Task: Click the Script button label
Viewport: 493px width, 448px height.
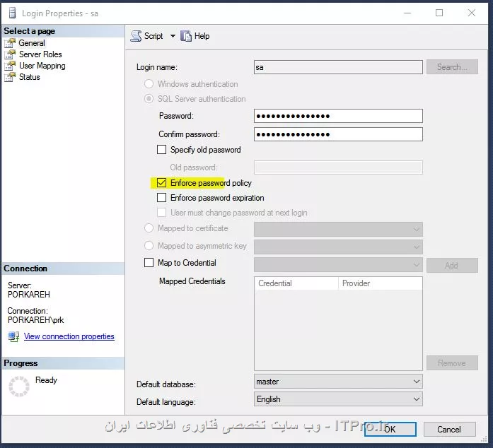Action: click(153, 36)
